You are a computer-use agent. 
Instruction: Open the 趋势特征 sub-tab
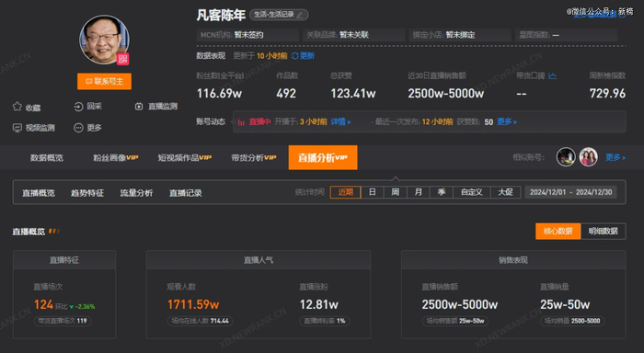[87, 193]
